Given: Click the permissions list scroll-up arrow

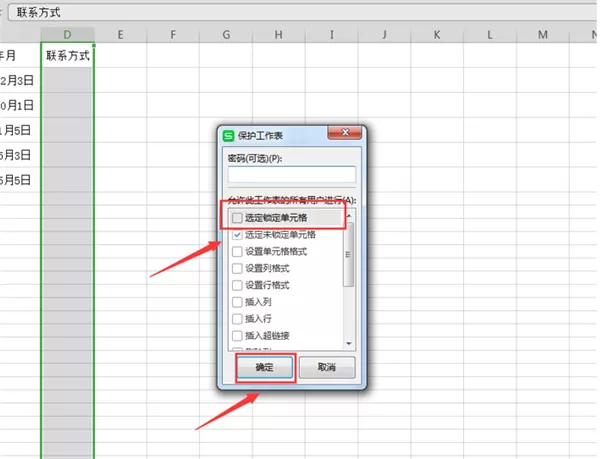Looking at the screenshot, I should click(349, 216).
